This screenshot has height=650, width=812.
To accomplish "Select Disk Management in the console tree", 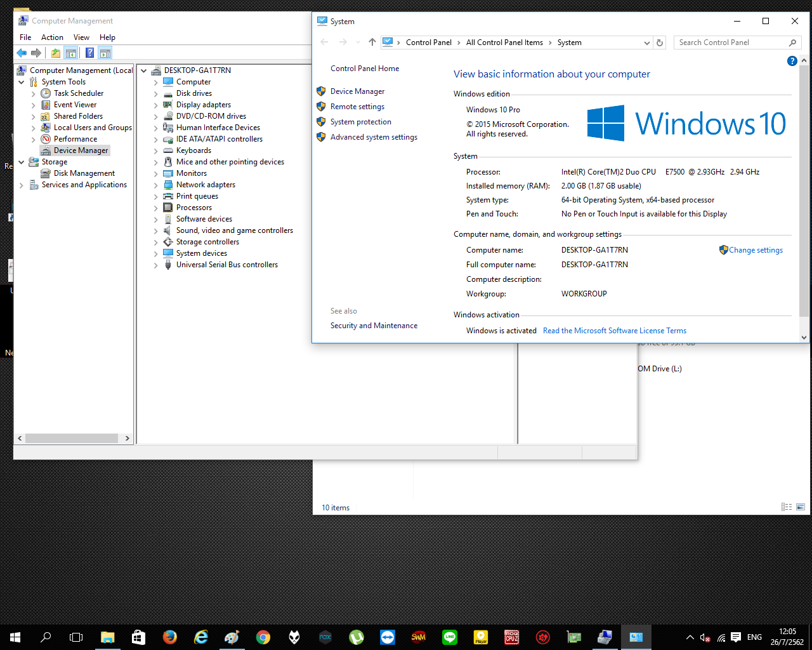I will pos(84,173).
